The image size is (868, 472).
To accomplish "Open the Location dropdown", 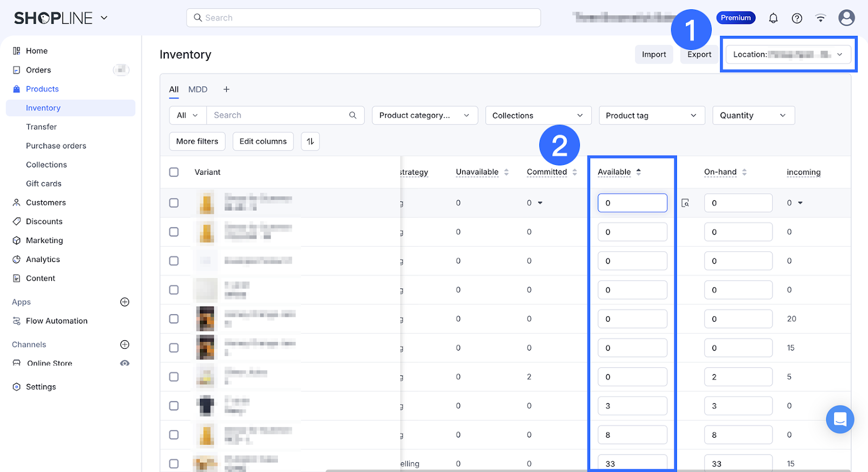I will (x=788, y=54).
